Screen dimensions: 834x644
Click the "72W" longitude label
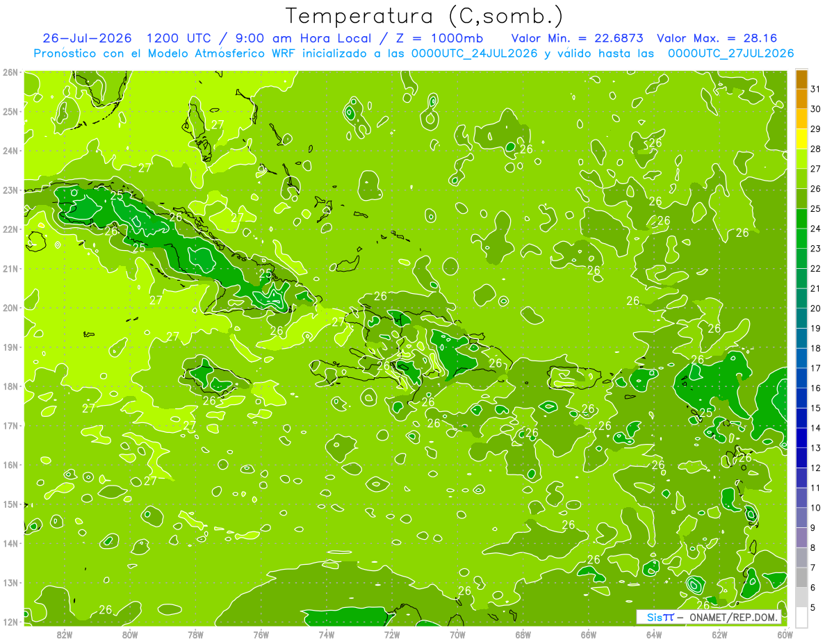[x=392, y=634]
